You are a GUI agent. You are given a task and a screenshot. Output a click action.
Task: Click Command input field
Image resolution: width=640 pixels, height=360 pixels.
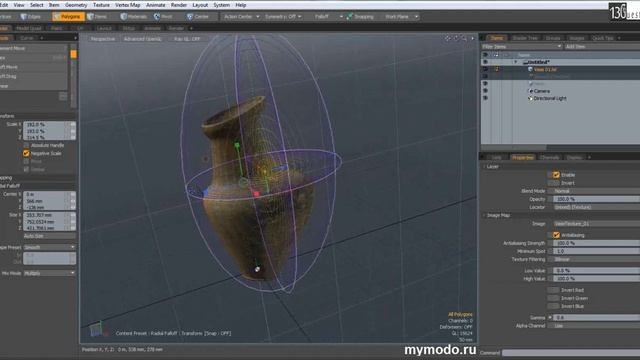pos(571,353)
